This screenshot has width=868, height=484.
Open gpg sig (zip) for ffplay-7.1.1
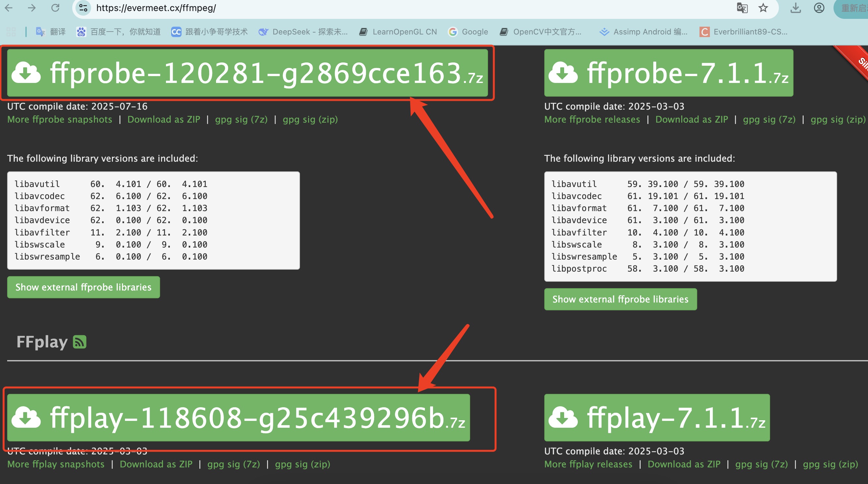pos(830,464)
